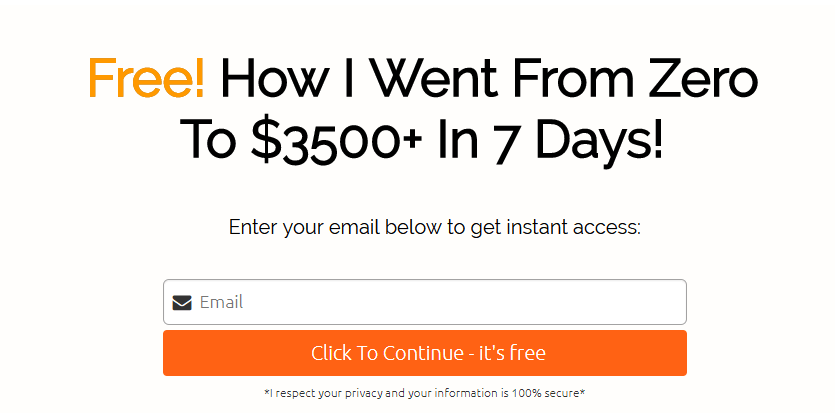The height and width of the screenshot is (413, 835).
Task: Click 'I respect your privacy' in the footer note
Action: (x=303, y=394)
